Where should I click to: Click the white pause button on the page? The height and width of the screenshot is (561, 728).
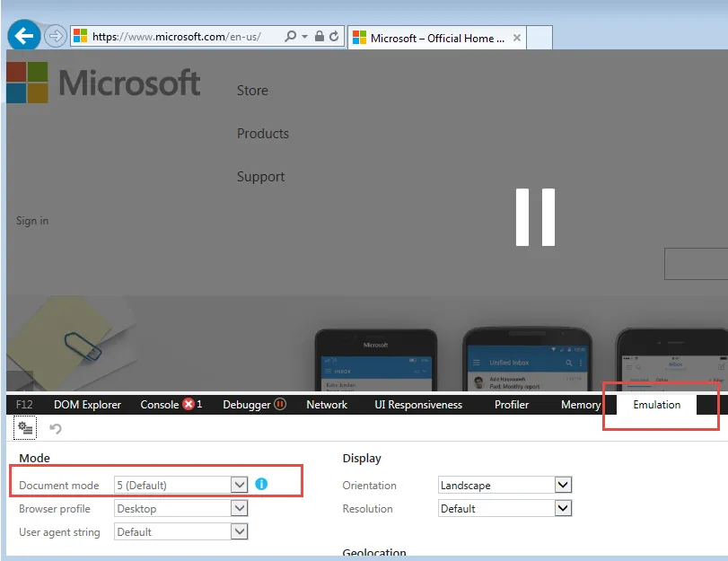[535, 217]
